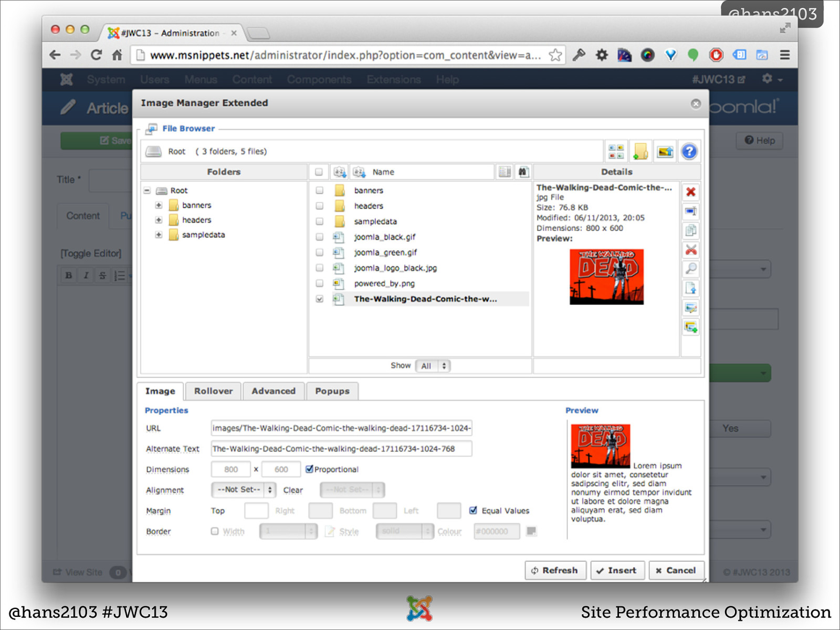Copy the selected file
This screenshot has height=630, width=840.
tap(691, 230)
